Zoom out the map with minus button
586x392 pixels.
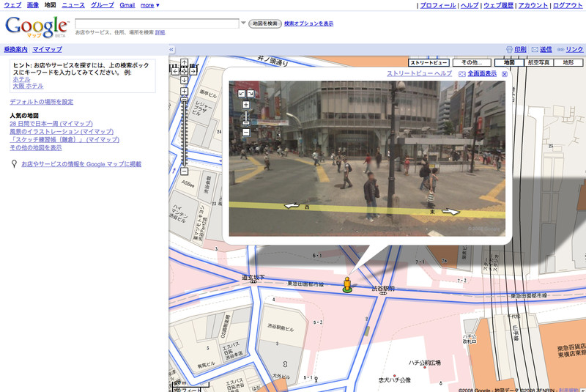185,171
